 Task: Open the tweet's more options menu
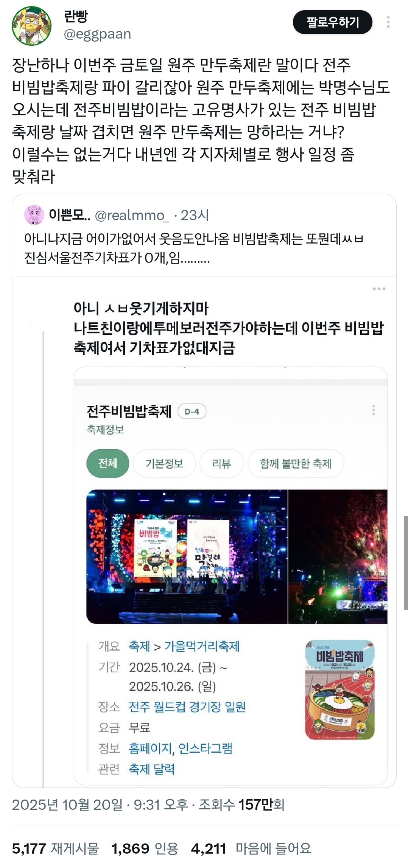click(388, 22)
